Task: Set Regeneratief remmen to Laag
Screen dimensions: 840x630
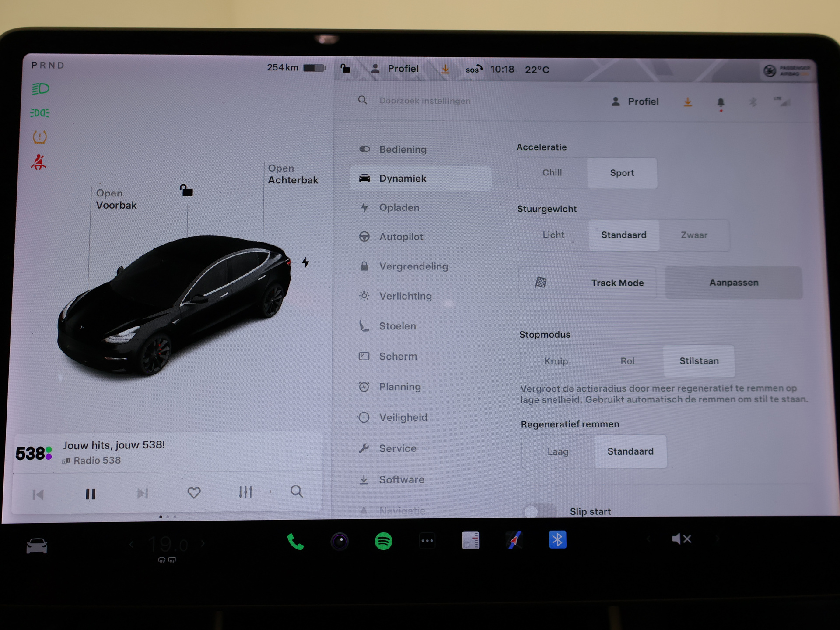Action: click(558, 451)
